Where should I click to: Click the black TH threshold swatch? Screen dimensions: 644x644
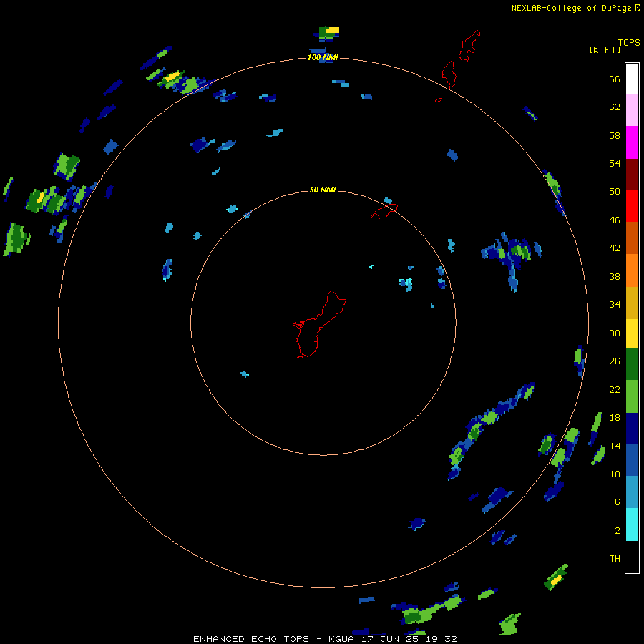click(x=632, y=557)
